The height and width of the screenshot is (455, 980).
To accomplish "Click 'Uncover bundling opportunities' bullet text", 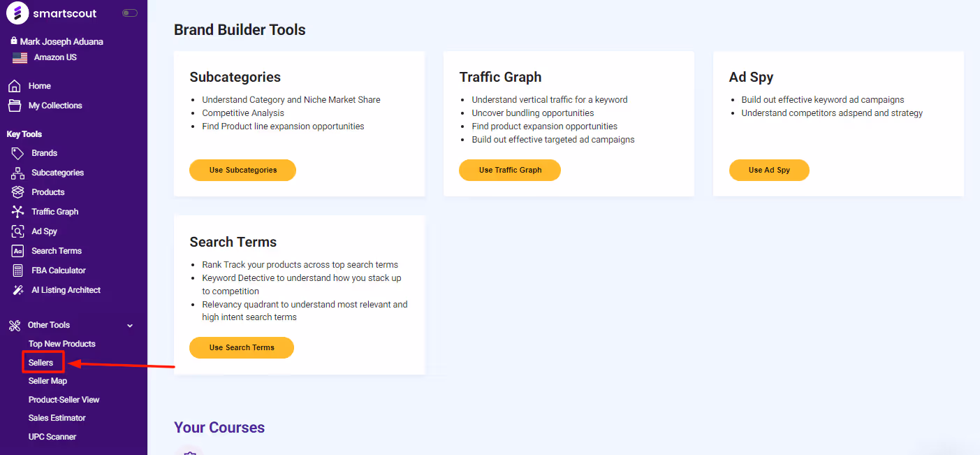I will 533,113.
